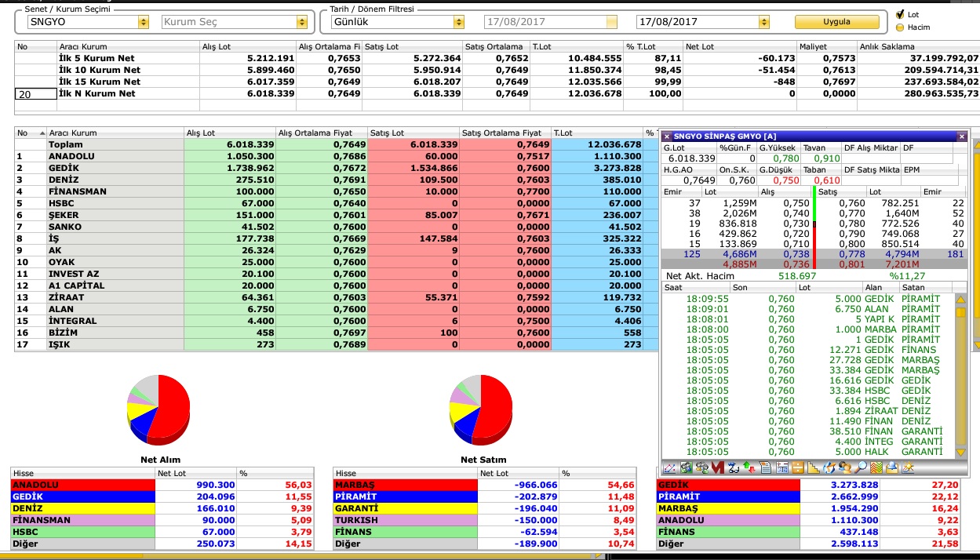
Task: Click the chart with sun icon at toolbar end
Action: coord(908,468)
